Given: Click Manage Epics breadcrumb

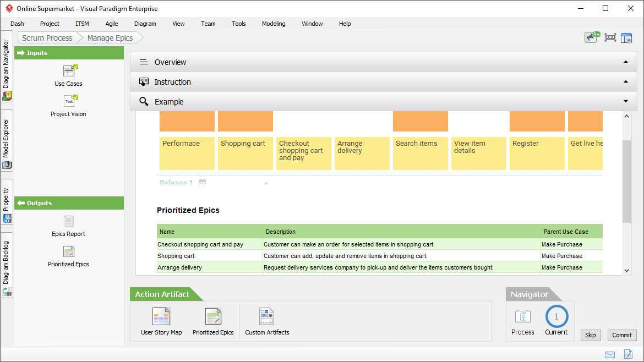Looking at the screenshot, I should pos(110,38).
